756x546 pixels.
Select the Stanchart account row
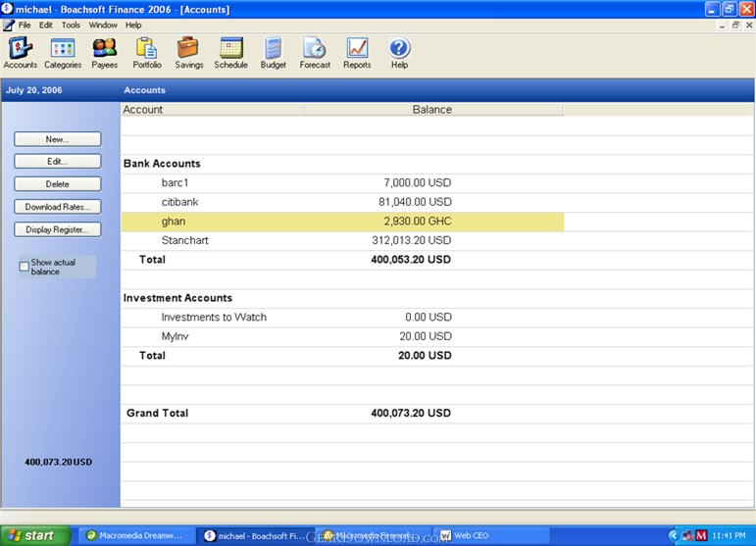pyautogui.click(x=342, y=240)
